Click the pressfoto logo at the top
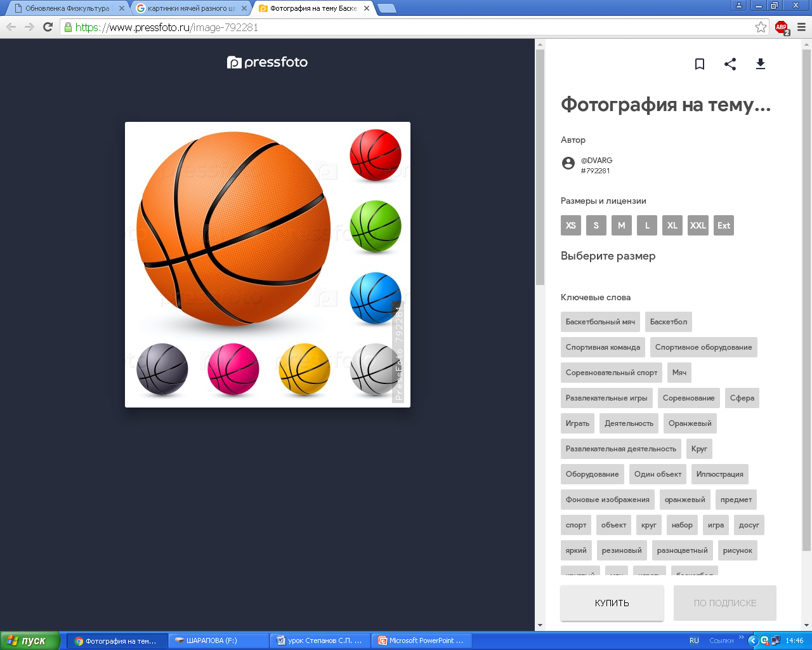 (x=267, y=62)
